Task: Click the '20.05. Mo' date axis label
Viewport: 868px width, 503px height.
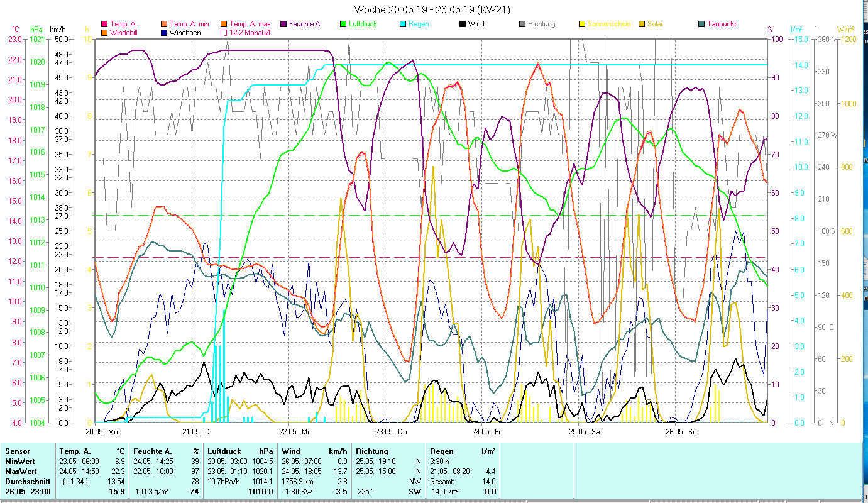Action: pyautogui.click(x=102, y=432)
